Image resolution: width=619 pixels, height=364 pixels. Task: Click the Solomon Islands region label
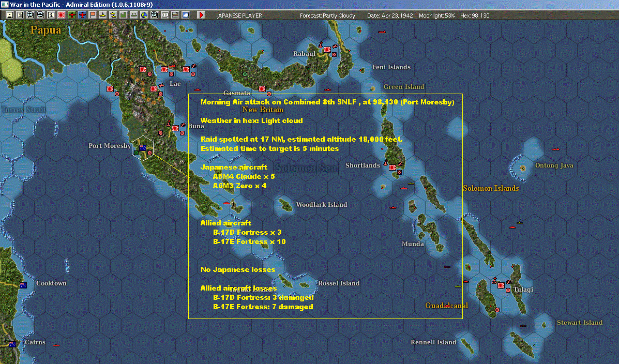pos(491,188)
